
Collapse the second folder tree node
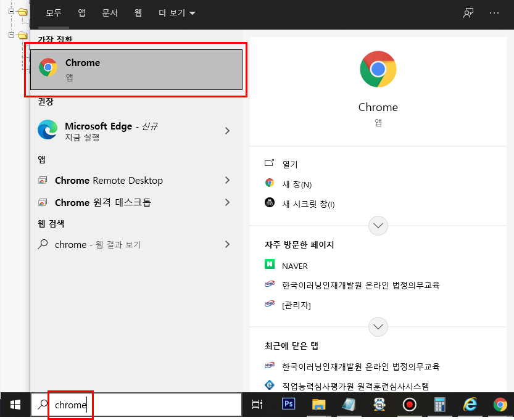(12, 35)
